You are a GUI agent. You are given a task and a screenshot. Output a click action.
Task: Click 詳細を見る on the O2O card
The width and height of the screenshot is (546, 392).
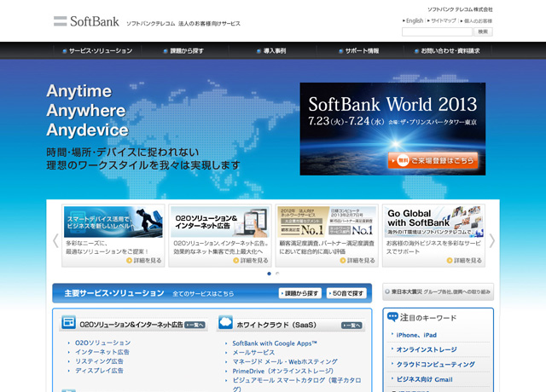click(251, 261)
